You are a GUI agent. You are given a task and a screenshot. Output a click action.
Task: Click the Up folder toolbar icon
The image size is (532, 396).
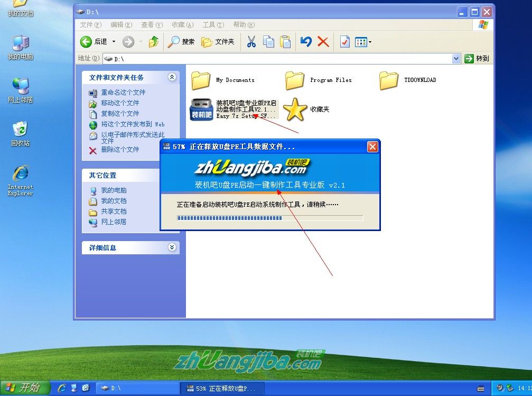pyautogui.click(x=154, y=42)
